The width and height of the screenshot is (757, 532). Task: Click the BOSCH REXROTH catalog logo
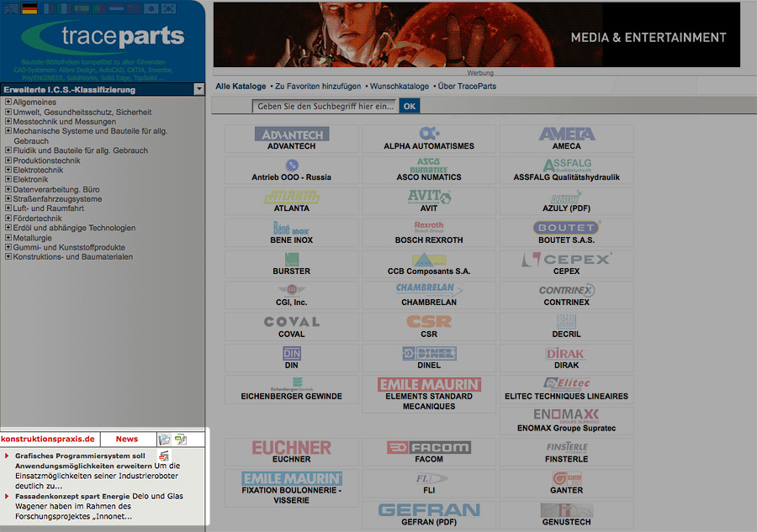[428, 228]
